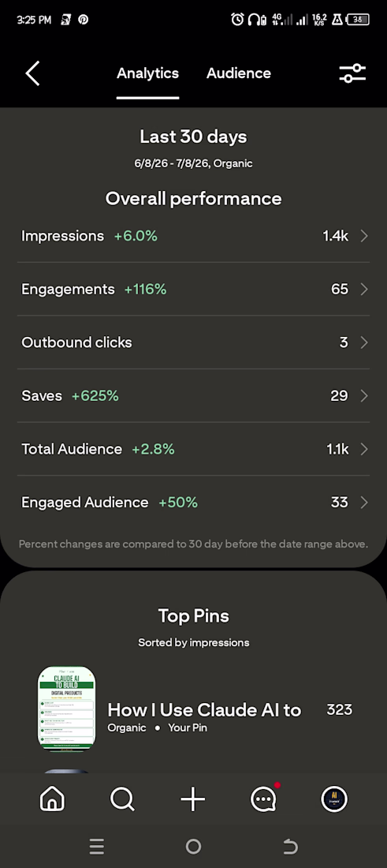Open the filter sliders icon

click(x=352, y=73)
